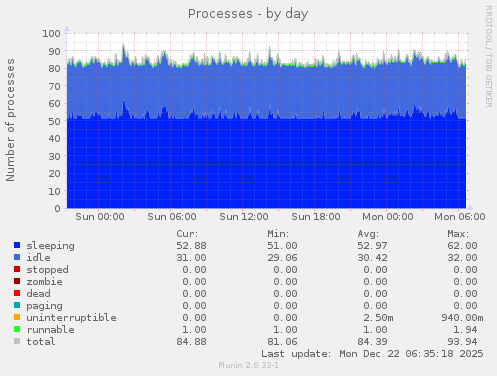497x376 pixels.
Task: Click sleeping maximum value 62.00
Action: coord(462,246)
